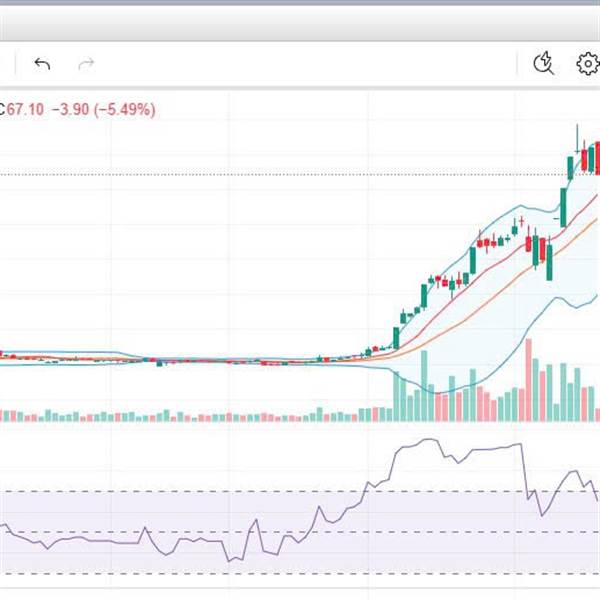
Task: Select the tallest green volume bar
Action: [424, 386]
